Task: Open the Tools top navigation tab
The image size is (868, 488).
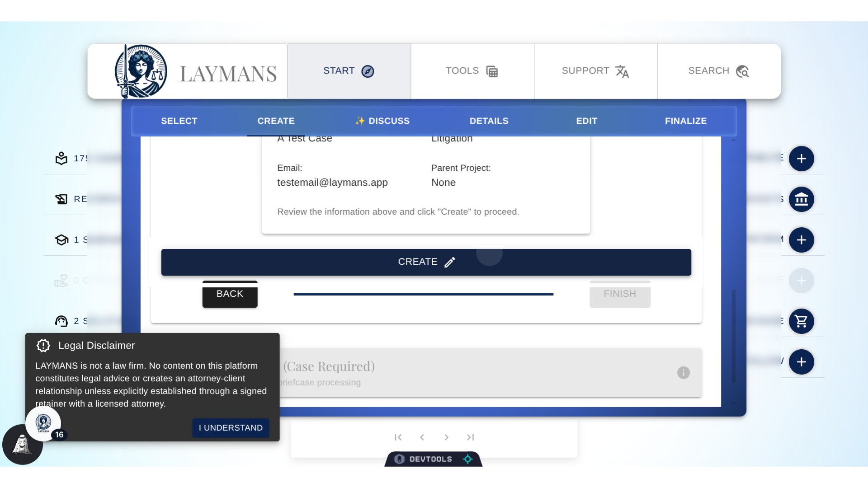Action: pyautogui.click(x=472, y=71)
